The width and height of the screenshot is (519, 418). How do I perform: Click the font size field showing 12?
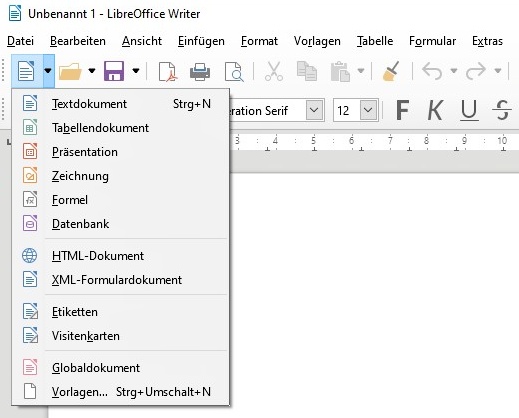click(347, 110)
